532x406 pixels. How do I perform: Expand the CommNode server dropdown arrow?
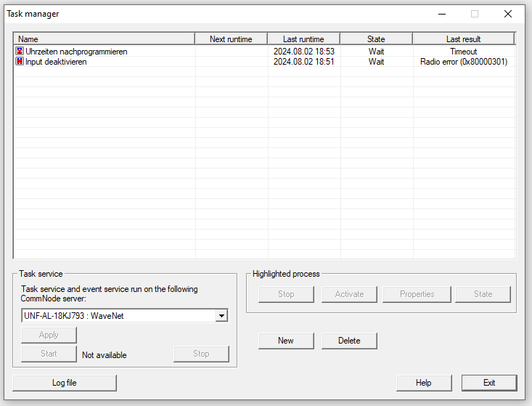click(x=221, y=316)
